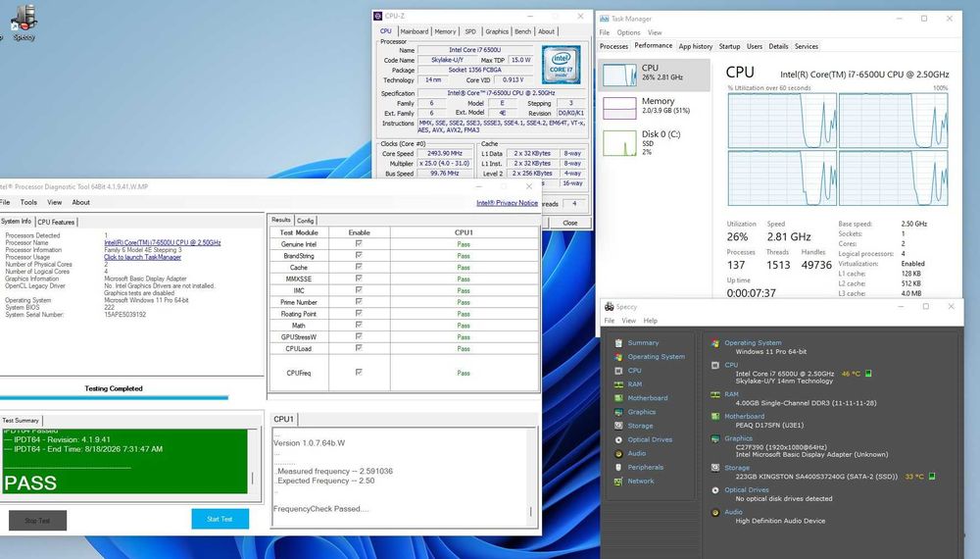Screen dimensions: 980x559
Task: Click the CPU icon in Speccy summary pane
Action: (x=715, y=365)
